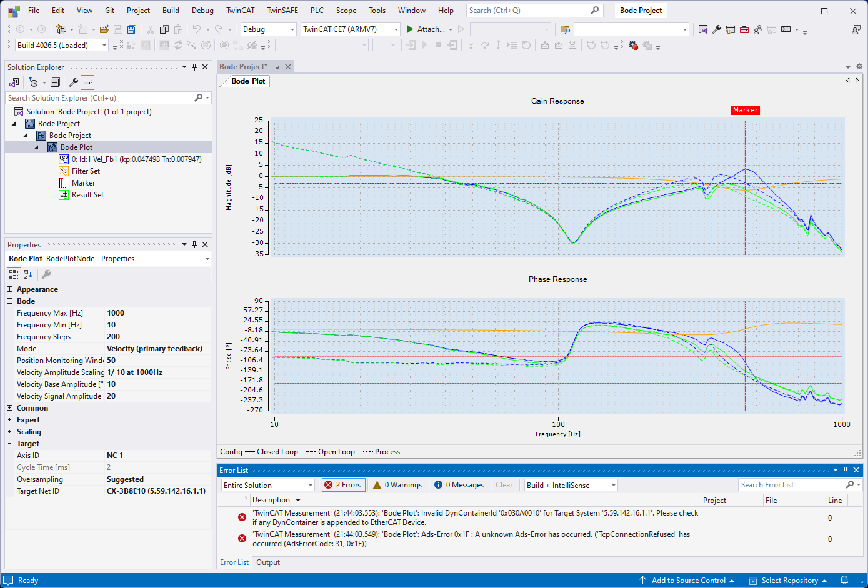Image resolution: width=868 pixels, height=588 pixels.
Task: Select the Filter Set tree node
Action: 86,171
